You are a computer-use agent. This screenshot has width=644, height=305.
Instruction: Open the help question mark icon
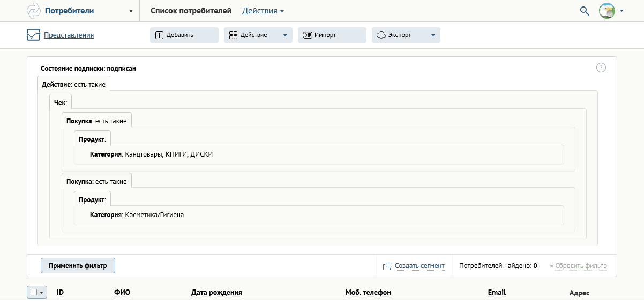pyautogui.click(x=601, y=68)
